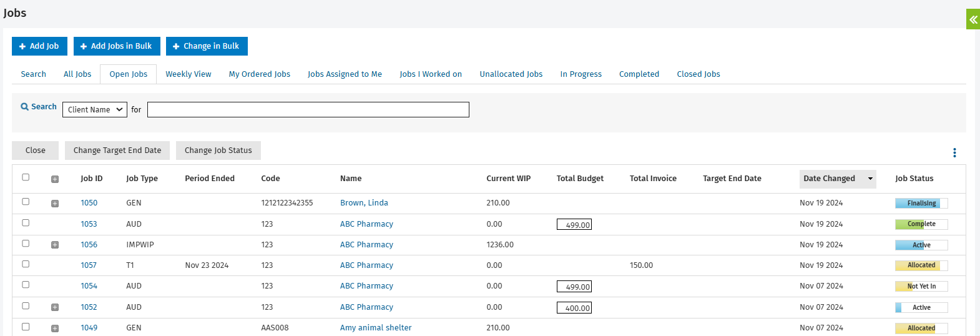980x336 pixels.
Task: Select checkbox for job 1053
Action: pos(26,223)
